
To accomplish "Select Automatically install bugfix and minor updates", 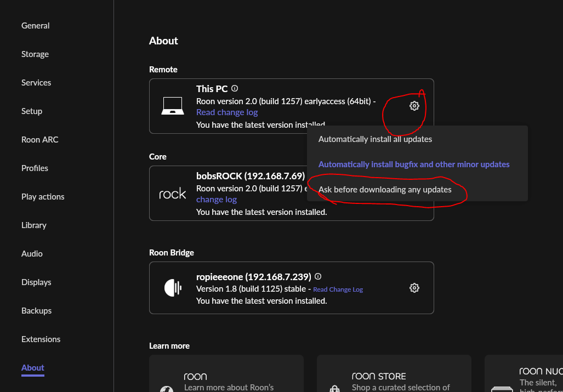I will click(x=414, y=164).
